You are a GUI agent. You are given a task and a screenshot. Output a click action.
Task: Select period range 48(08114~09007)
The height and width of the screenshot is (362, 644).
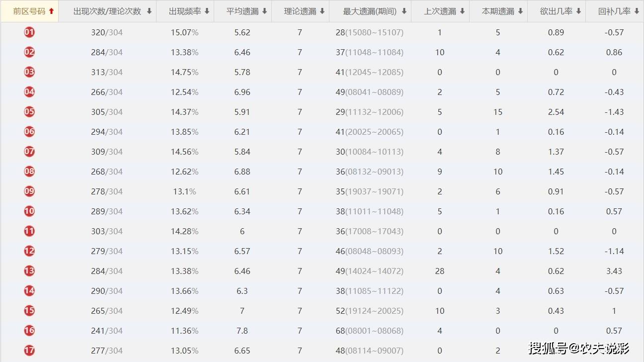point(370,351)
